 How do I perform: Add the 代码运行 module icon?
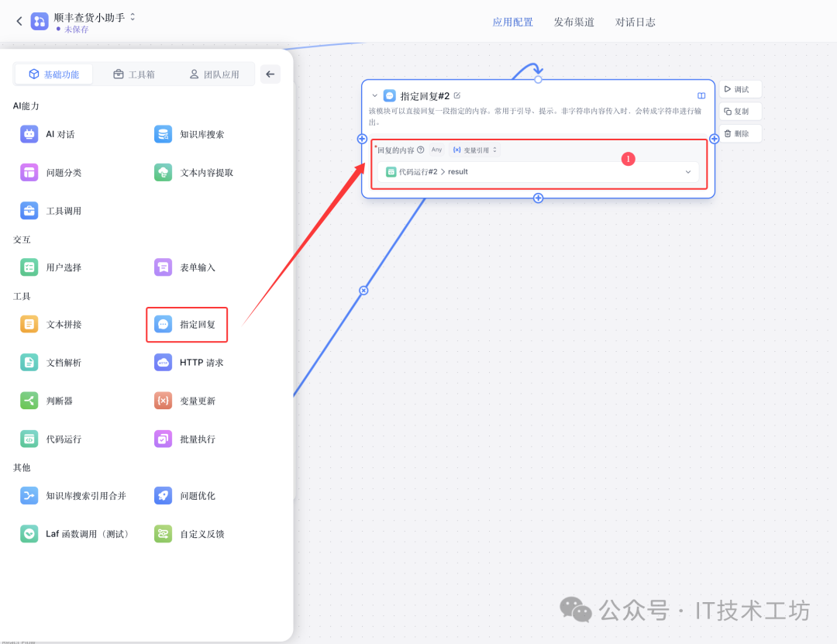pos(29,439)
